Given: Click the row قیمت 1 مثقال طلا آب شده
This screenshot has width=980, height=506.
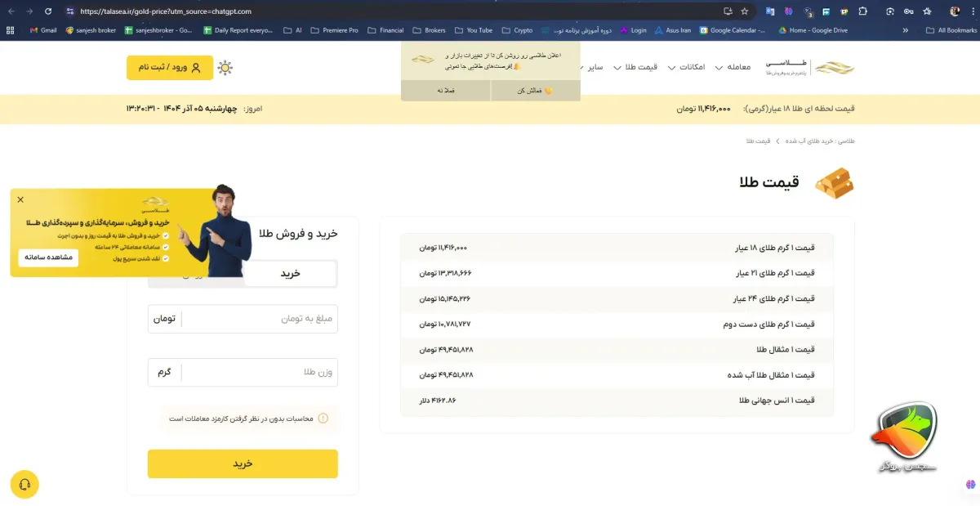Looking at the screenshot, I should 617,374.
